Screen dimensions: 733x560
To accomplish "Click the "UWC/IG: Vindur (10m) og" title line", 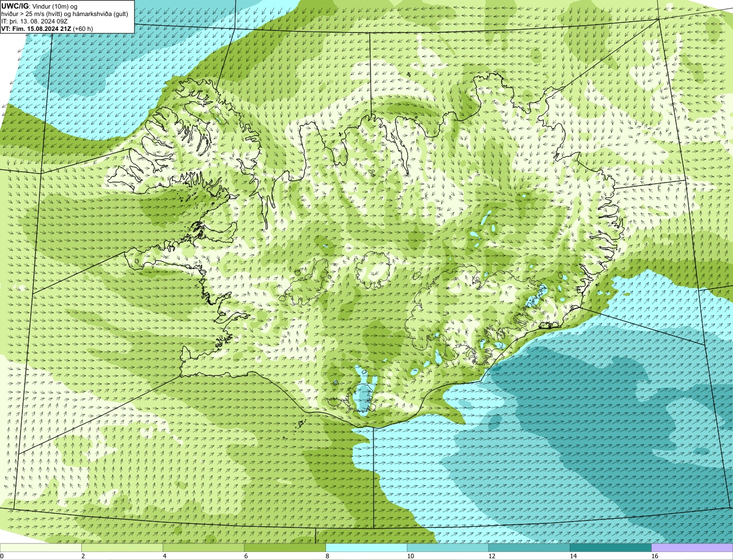I will click(40, 6).
